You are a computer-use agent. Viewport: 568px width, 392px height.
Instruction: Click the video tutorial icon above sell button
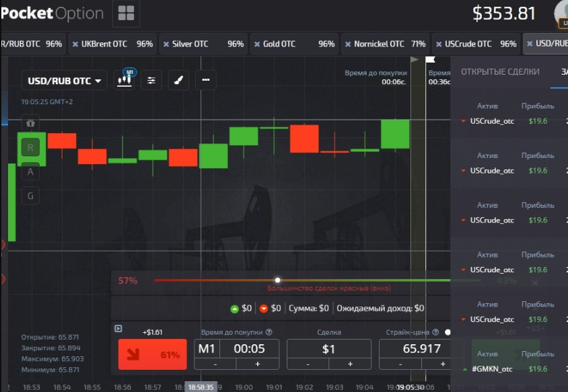click(118, 329)
